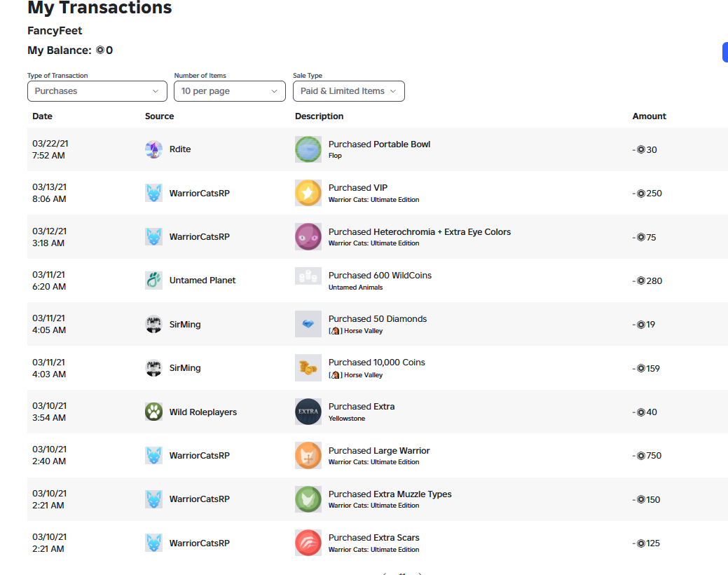Viewport: 728px width, 575px height.
Task: Click the Yellowstone EXTRA pass icon
Action: [308, 412]
